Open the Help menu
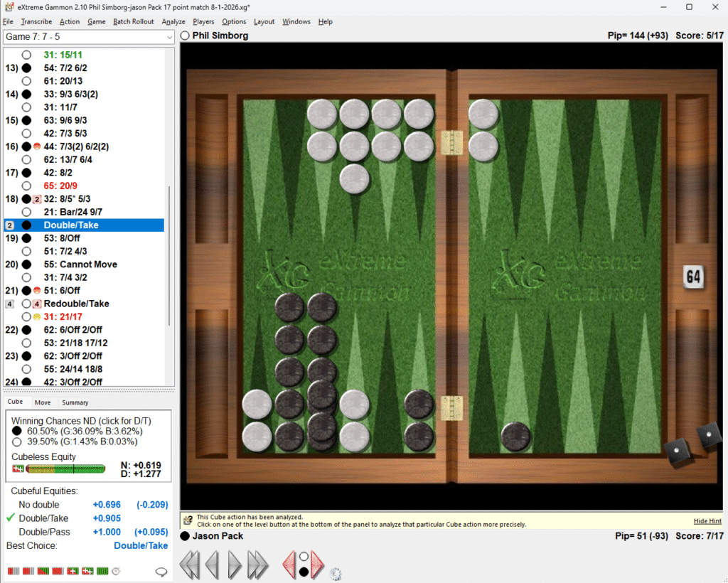The height and width of the screenshot is (583, 728). pyautogui.click(x=325, y=21)
